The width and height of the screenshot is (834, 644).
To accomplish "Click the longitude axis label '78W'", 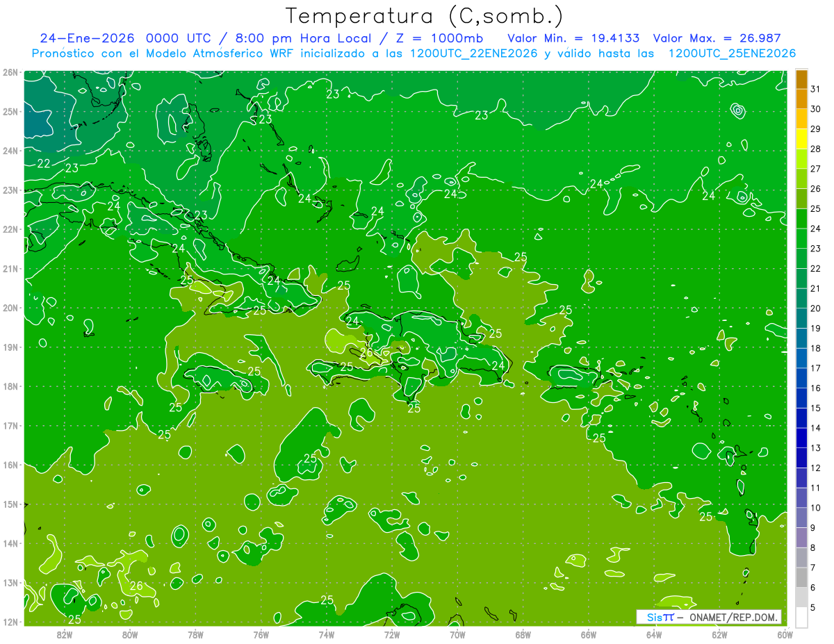I will click(x=195, y=634).
